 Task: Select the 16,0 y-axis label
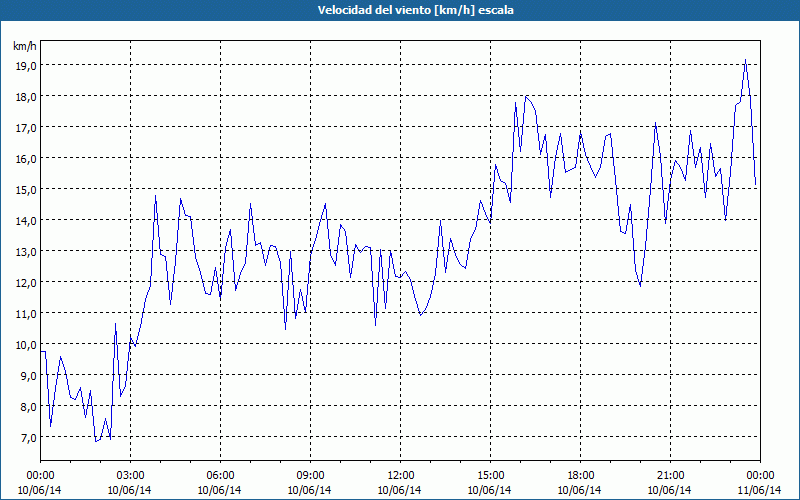(26, 159)
